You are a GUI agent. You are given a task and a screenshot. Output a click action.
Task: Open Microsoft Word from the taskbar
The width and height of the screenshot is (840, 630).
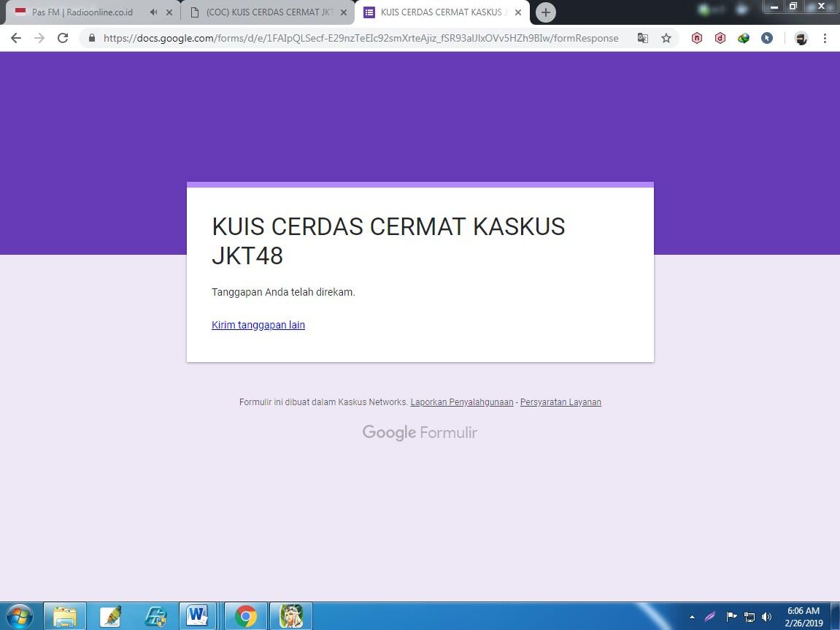(198, 615)
